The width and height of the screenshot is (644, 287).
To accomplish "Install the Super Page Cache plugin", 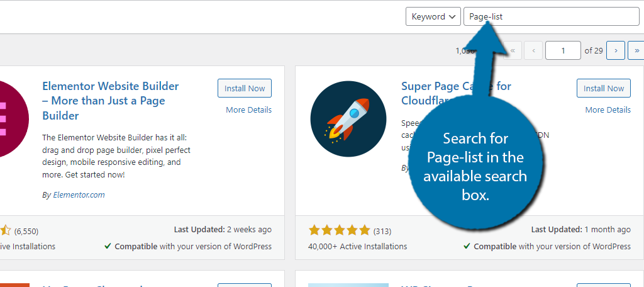I will click(x=603, y=88).
